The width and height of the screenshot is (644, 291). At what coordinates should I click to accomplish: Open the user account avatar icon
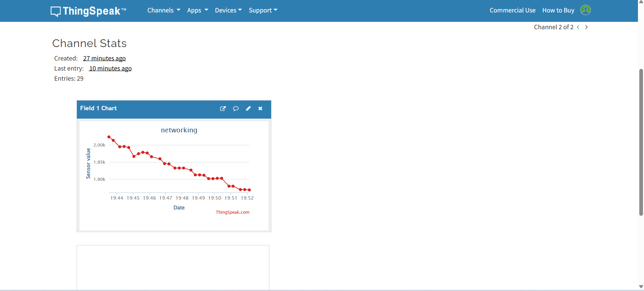pyautogui.click(x=585, y=10)
